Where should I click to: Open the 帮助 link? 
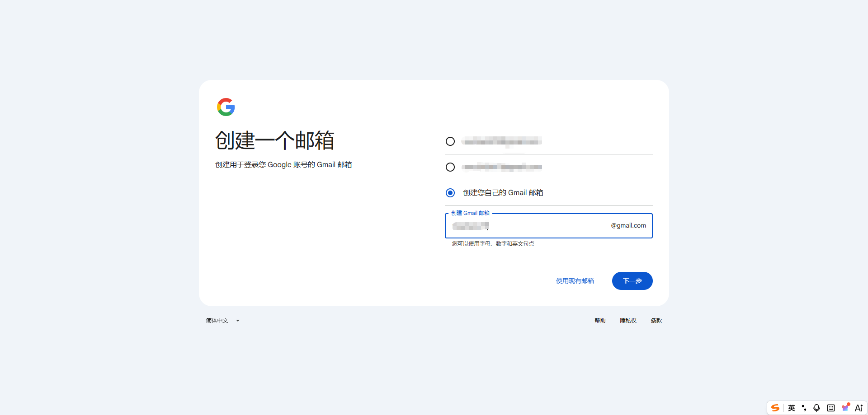(600, 321)
